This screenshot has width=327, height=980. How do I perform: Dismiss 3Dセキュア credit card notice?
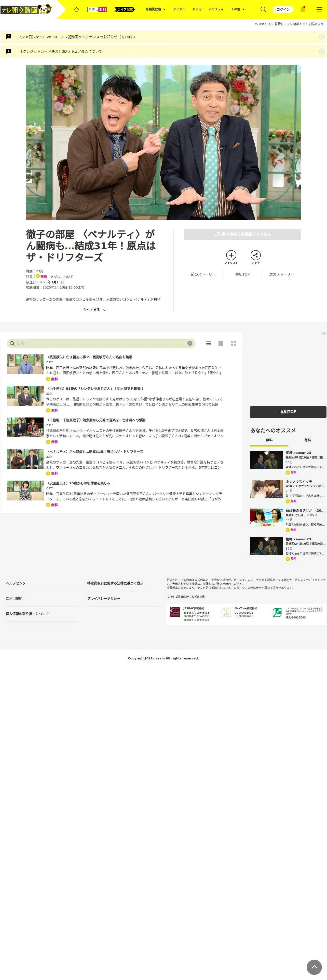tap(321, 51)
